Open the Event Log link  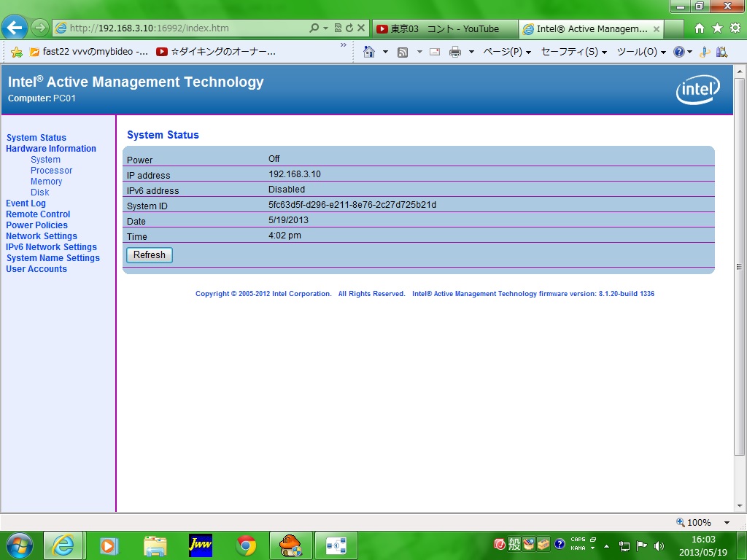(26, 203)
